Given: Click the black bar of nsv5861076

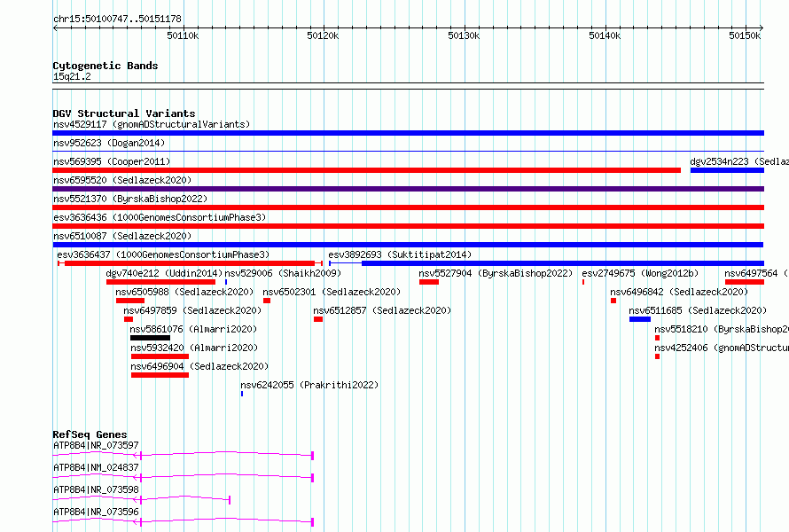Looking at the screenshot, I should click(x=150, y=338).
